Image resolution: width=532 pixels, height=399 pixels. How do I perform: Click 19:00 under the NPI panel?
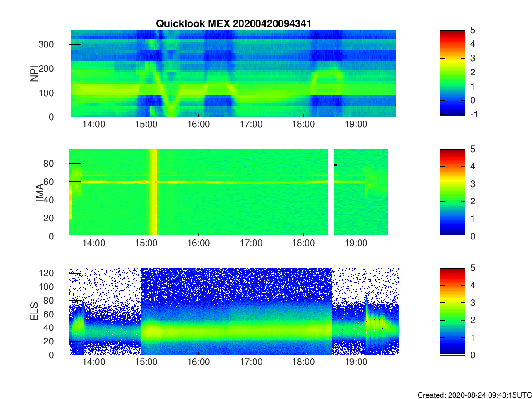[356, 125]
